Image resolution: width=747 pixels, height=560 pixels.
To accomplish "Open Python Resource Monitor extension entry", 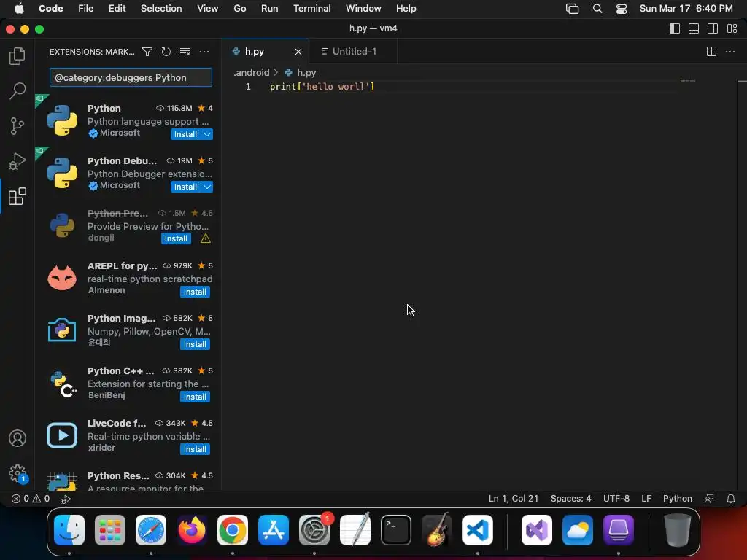I will click(x=128, y=480).
